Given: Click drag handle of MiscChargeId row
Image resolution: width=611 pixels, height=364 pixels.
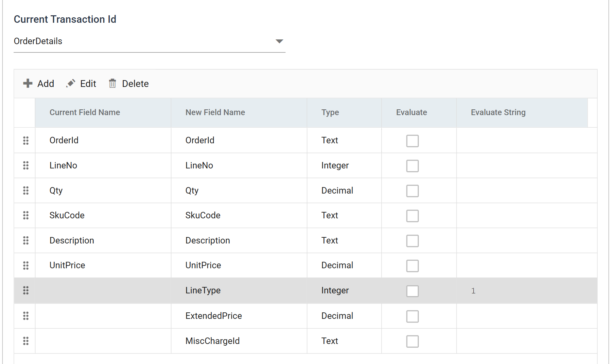Looking at the screenshot, I should click(26, 341).
